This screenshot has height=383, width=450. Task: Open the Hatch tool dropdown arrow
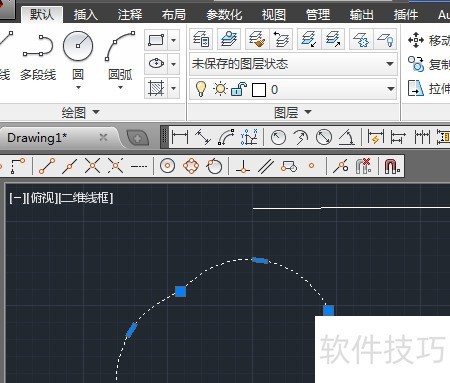tap(173, 88)
